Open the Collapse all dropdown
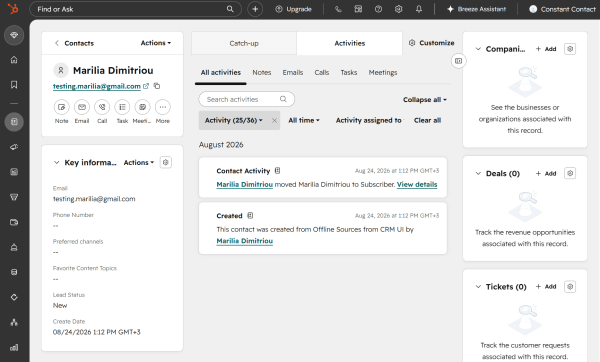The image size is (600, 362). [x=425, y=99]
